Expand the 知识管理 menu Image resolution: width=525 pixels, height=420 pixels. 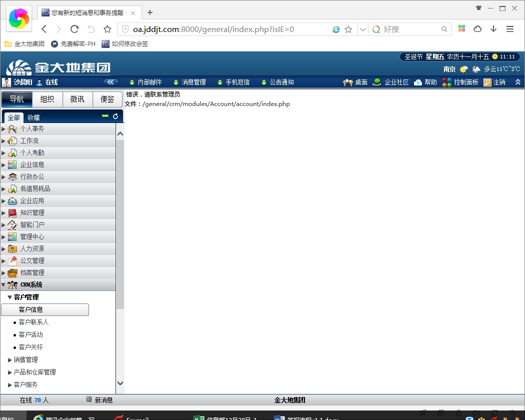point(58,213)
